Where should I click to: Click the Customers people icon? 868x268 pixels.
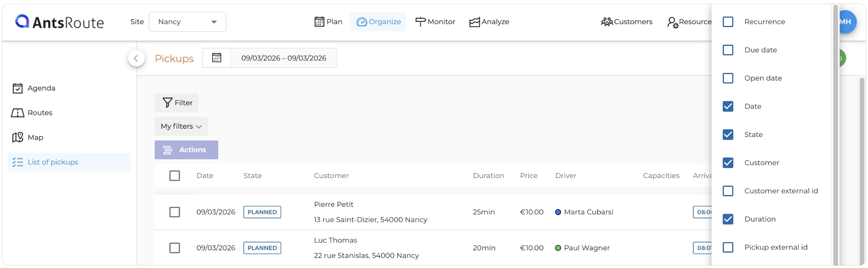tap(607, 22)
